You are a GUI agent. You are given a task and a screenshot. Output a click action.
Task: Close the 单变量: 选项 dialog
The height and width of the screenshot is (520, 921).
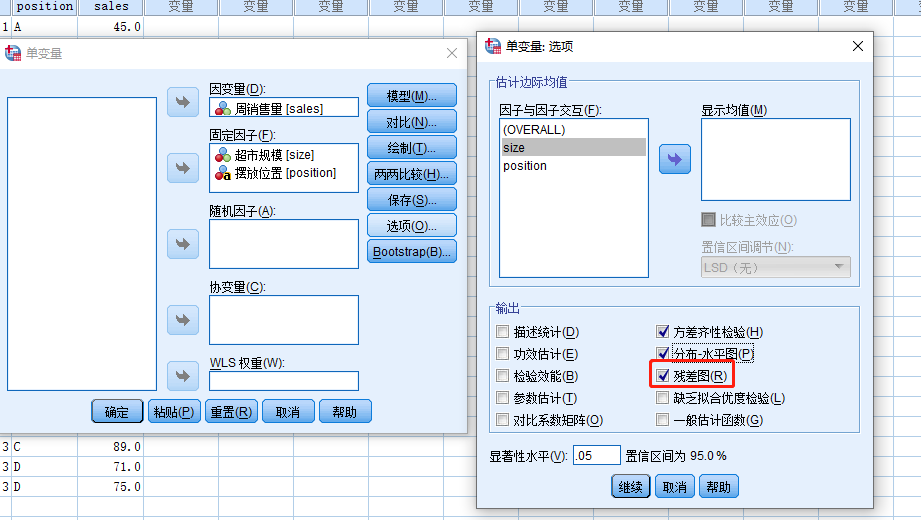858,46
